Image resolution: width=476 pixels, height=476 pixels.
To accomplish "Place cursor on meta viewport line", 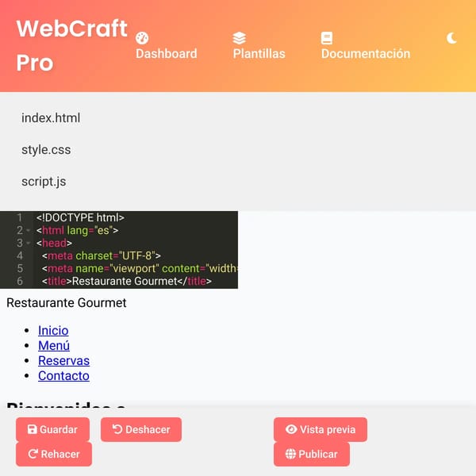I will [x=140, y=269].
